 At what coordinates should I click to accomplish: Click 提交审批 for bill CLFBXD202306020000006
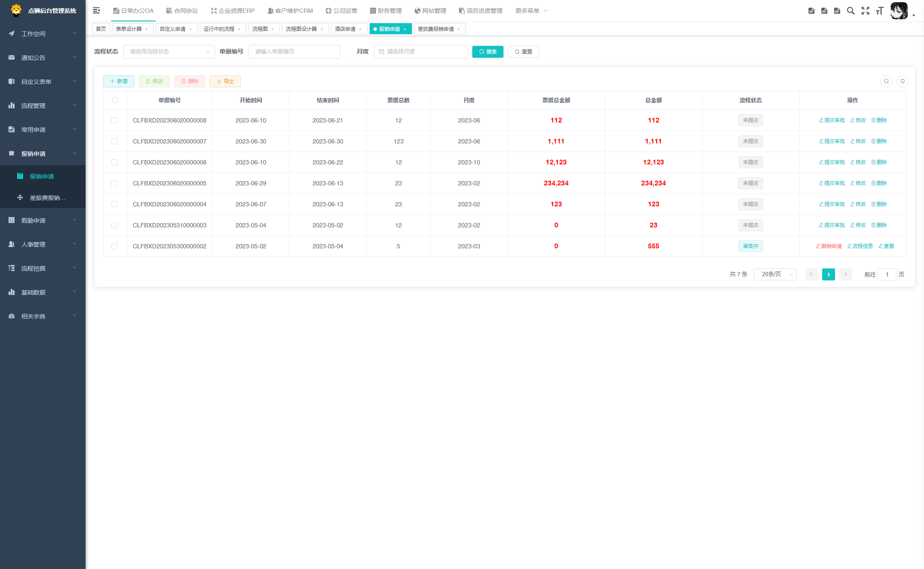(x=832, y=162)
